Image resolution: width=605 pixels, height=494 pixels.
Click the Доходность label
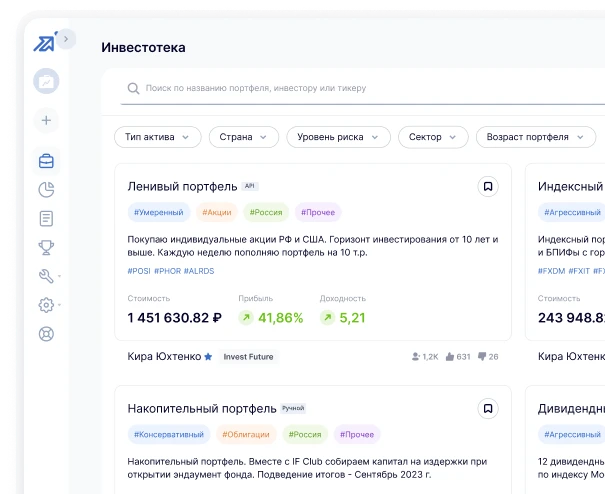pos(343,298)
